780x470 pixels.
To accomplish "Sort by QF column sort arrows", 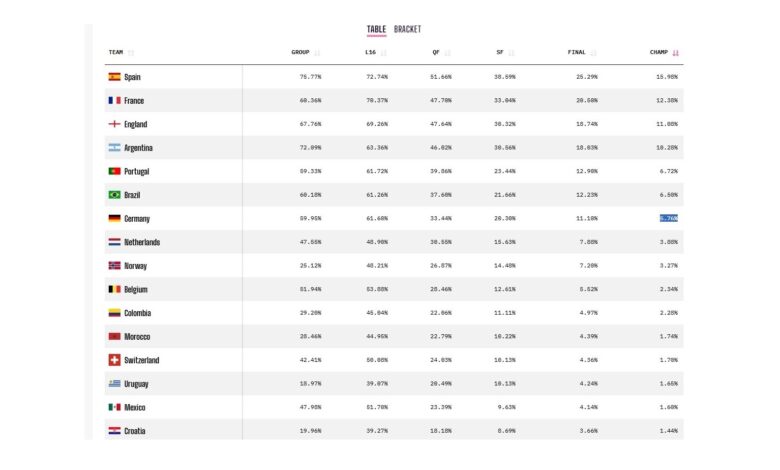I will pos(448,53).
